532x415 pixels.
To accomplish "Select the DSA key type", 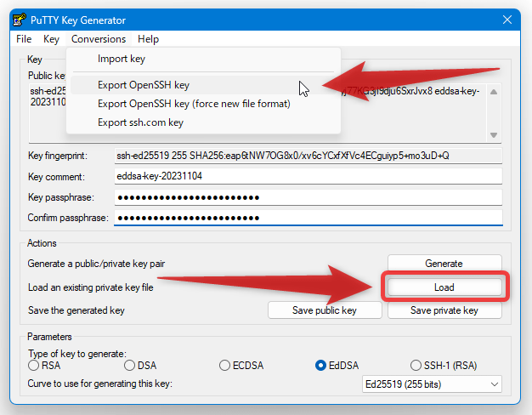I will [140, 366].
